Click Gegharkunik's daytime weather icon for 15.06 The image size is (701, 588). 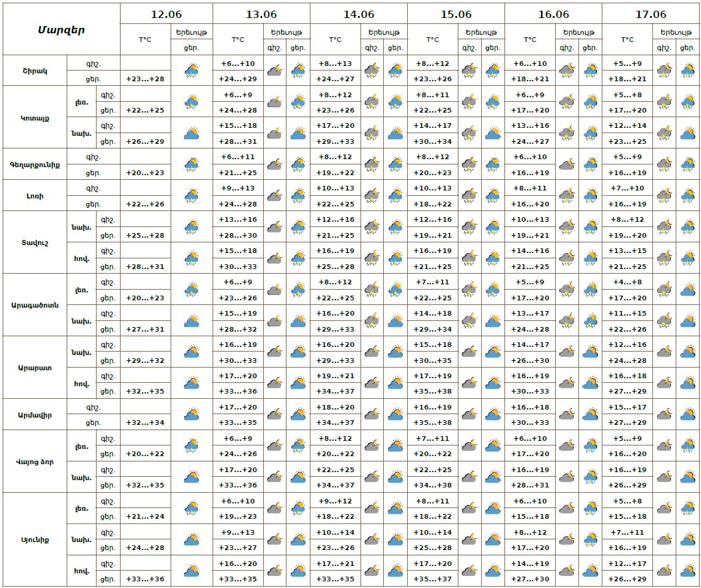pyautogui.click(x=492, y=164)
